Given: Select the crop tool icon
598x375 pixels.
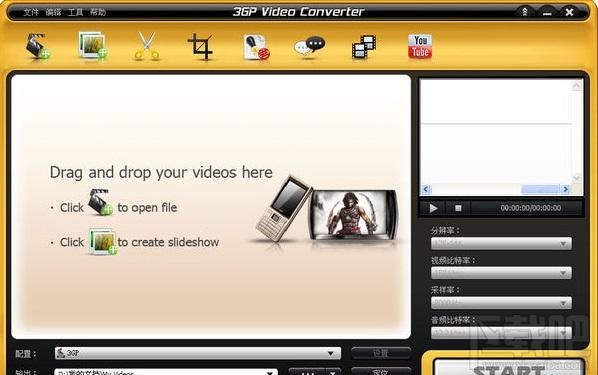Looking at the screenshot, I should pyautogui.click(x=201, y=47).
